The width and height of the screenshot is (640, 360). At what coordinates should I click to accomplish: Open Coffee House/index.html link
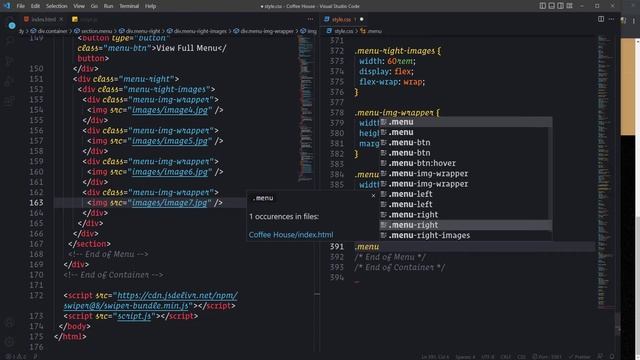(291, 235)
